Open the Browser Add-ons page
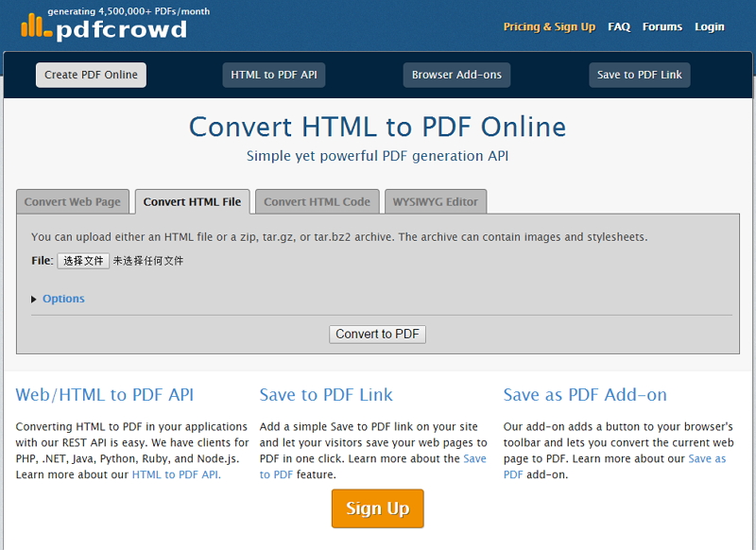 (x=456, y=74)
